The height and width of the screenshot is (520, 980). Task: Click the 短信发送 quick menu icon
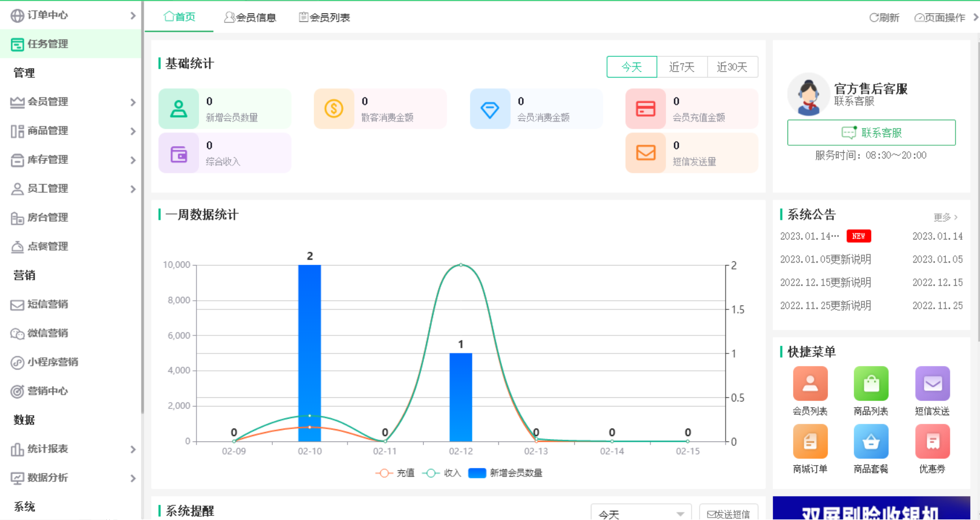(932, 383)
